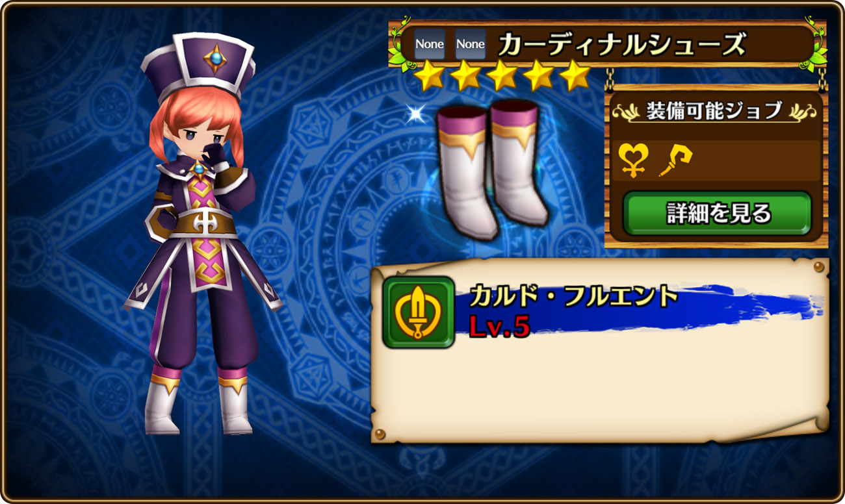Image resolution: width=845 pixels, height=504 pixels.
Task: Click the sparkle beside the boots
Action: pyautogui.click(x=414, y=114)
